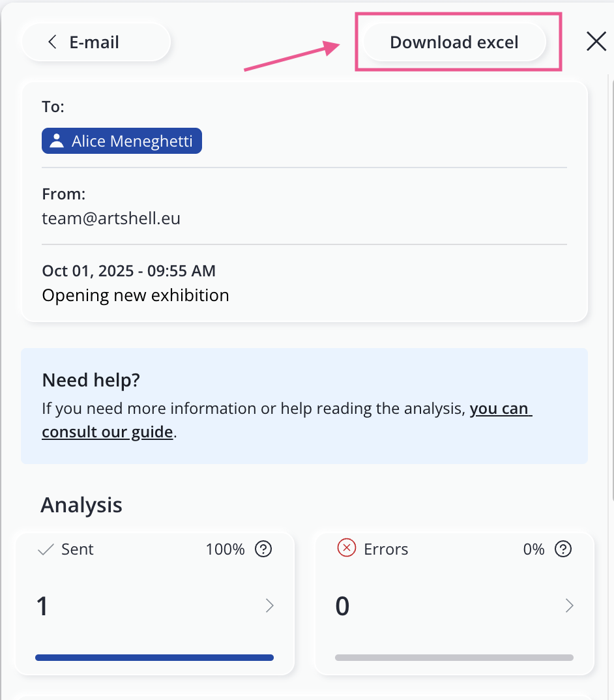Expand the Sent details chevron
Image resolution: width=614 pixels, height=700 pixels.
pos(270,606)
